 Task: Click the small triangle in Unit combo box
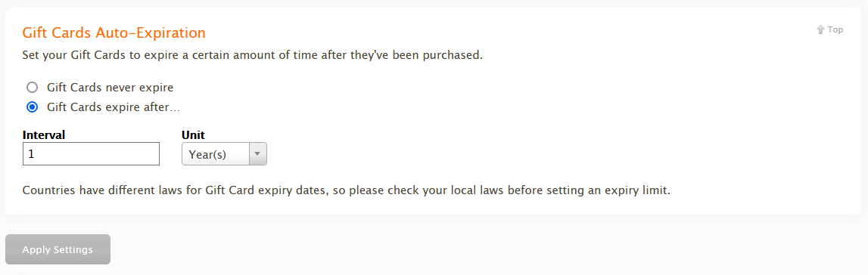[258, 154]
